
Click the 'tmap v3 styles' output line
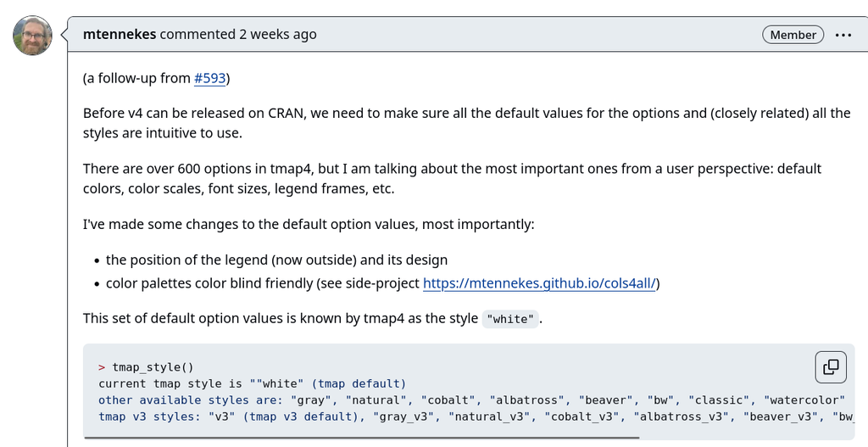(x=476, y=416)
